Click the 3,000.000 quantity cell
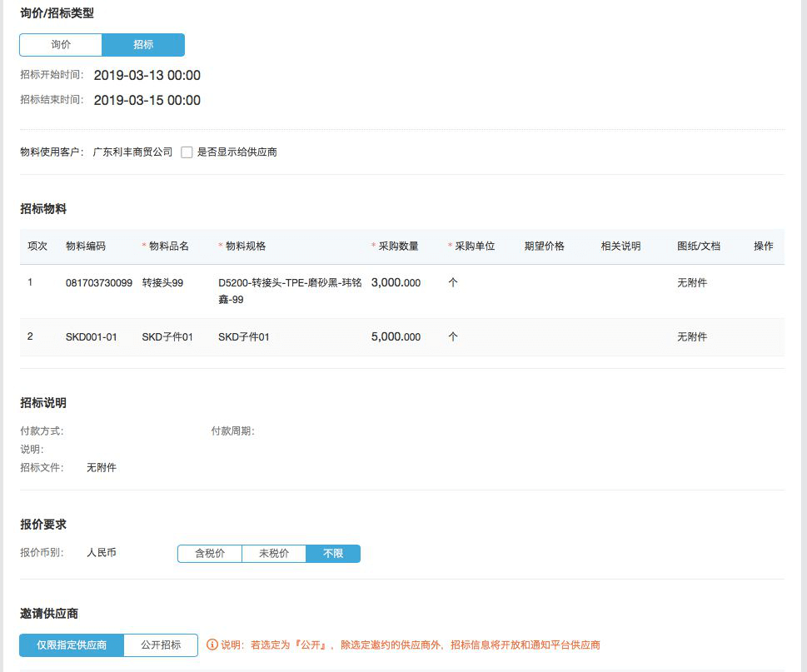Viewport: 807px width, 672px height. (x=396, y=283)
